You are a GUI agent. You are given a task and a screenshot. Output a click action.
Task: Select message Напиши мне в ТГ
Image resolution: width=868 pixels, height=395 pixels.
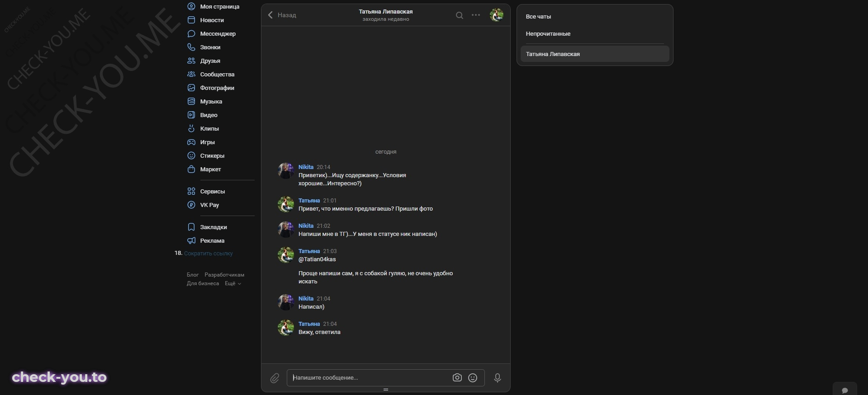368,234
